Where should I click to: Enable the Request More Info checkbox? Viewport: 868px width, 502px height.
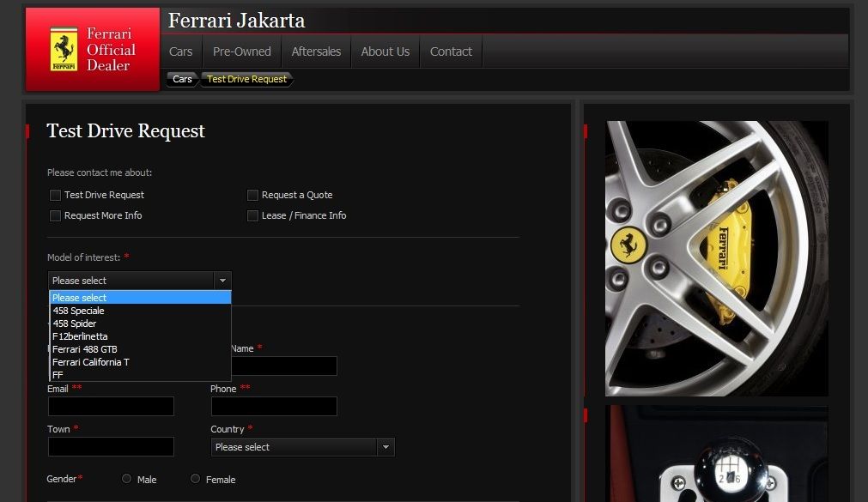point(55,216)
